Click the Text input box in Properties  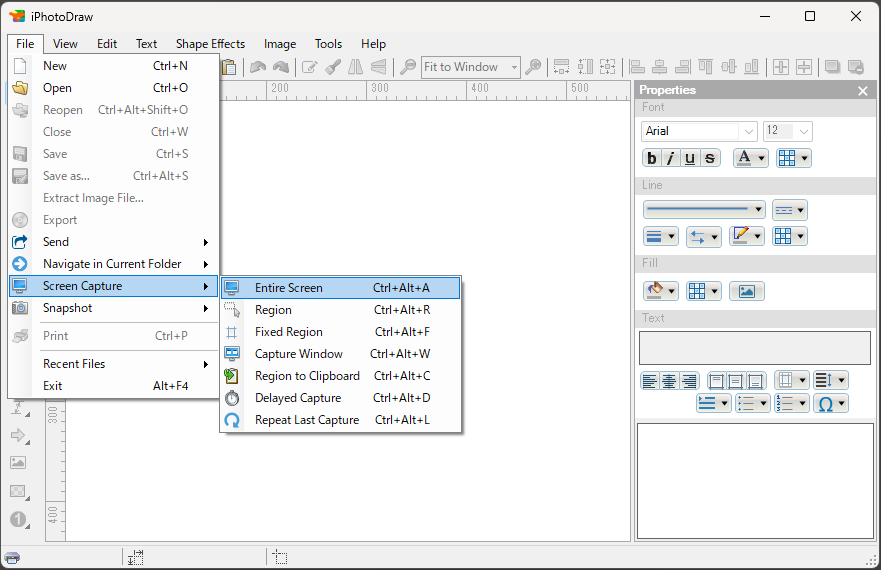(x=755, y=348)
